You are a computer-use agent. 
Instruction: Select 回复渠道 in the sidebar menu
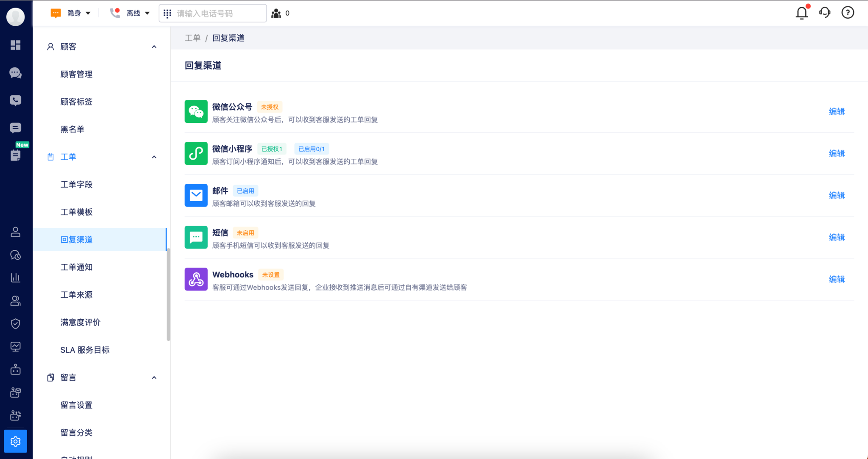click(x=77, y=239)
